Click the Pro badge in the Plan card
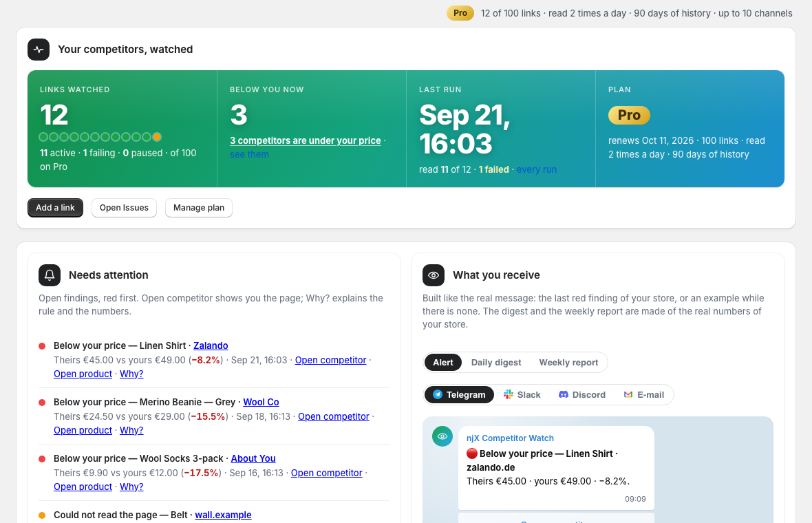 (629, 115)
